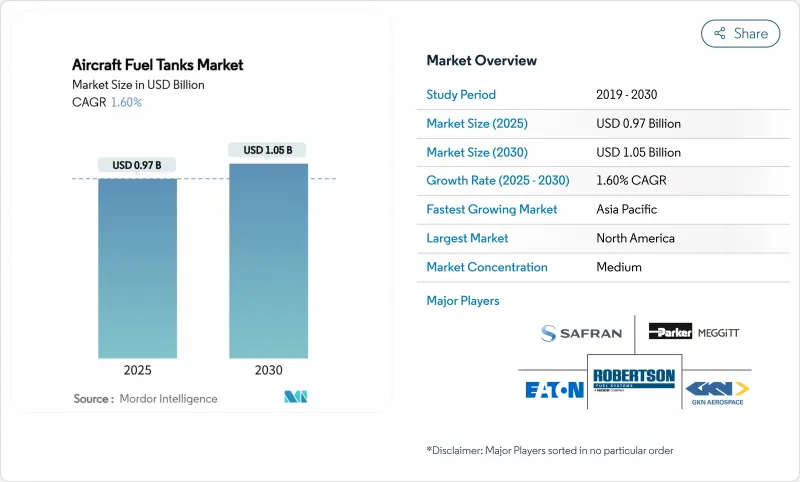Select the Robertson Fuel Systems logo
Screen dimensions: 800x482
pos(634,382)
